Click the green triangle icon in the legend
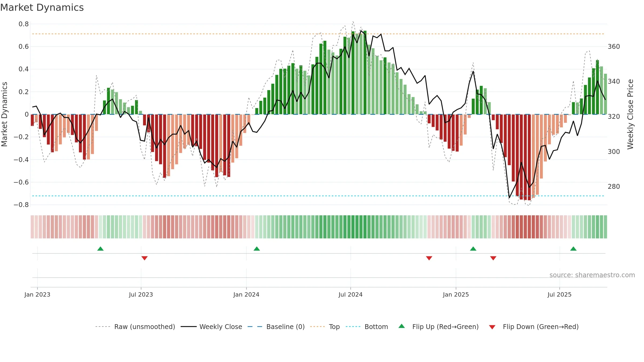 pos(402,326)
